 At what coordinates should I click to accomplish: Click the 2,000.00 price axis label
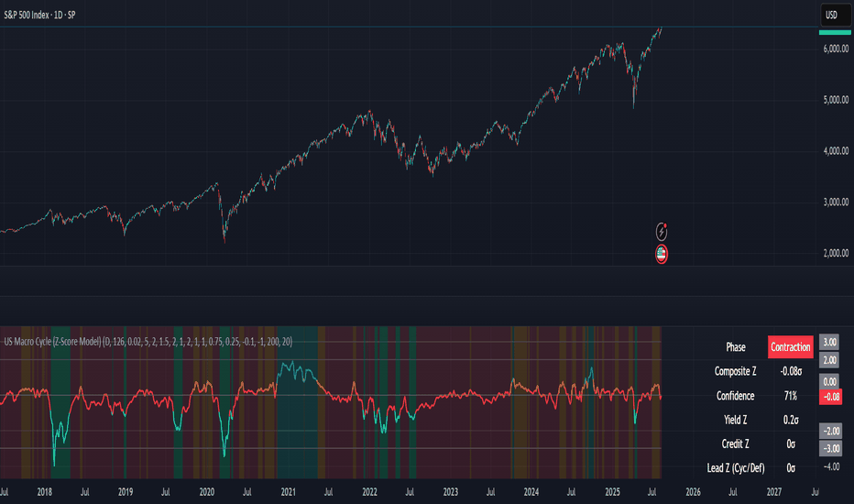(x=836, y=253)
